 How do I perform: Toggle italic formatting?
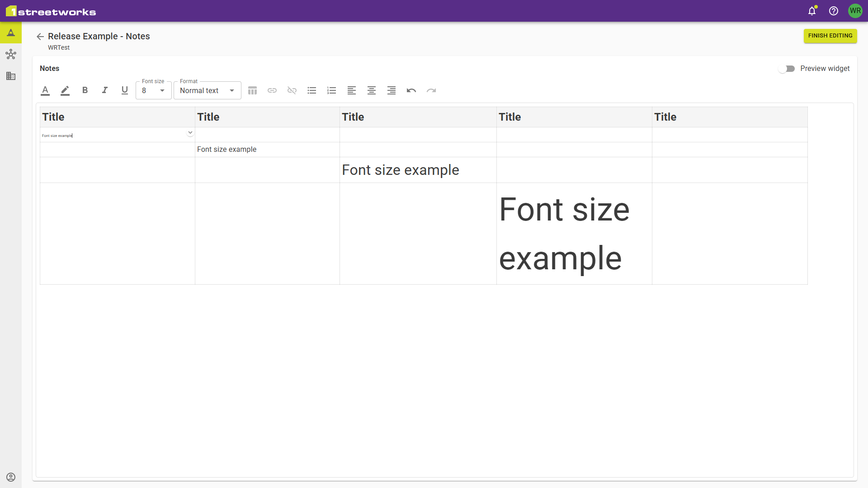point(105,90)
